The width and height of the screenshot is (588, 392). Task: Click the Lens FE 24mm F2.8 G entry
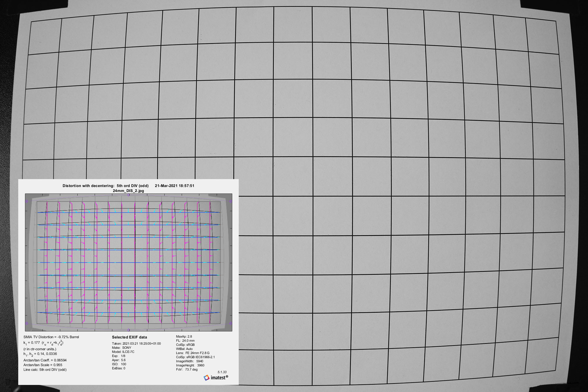coord(193,353)
